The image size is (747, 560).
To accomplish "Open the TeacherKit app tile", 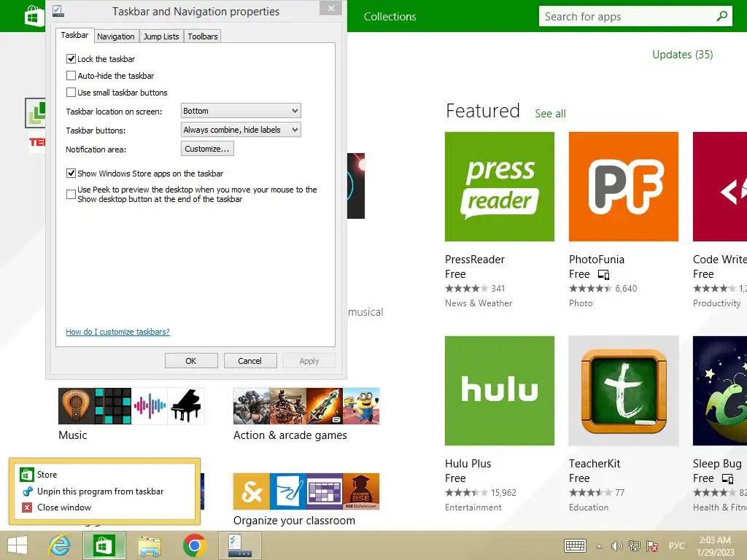I will (x=623, y=391).
